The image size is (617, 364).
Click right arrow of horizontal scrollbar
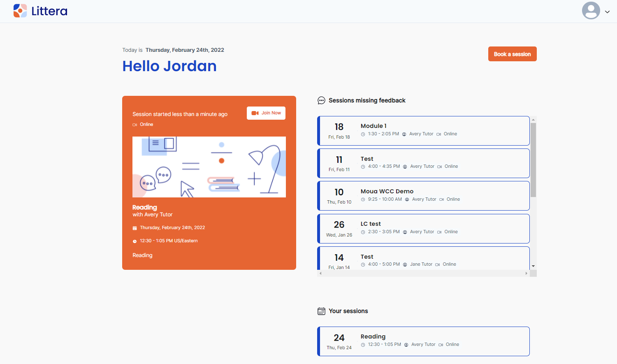pos(526,273)
